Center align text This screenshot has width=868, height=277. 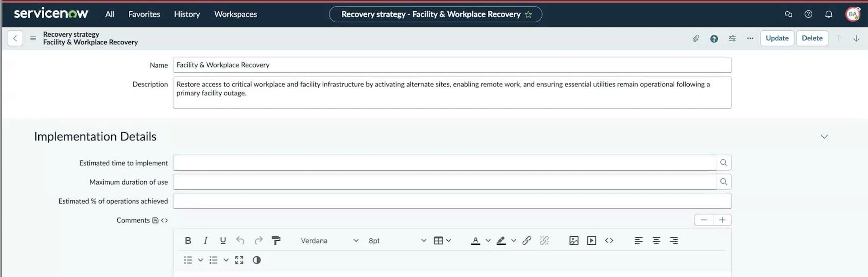(656, 241)
